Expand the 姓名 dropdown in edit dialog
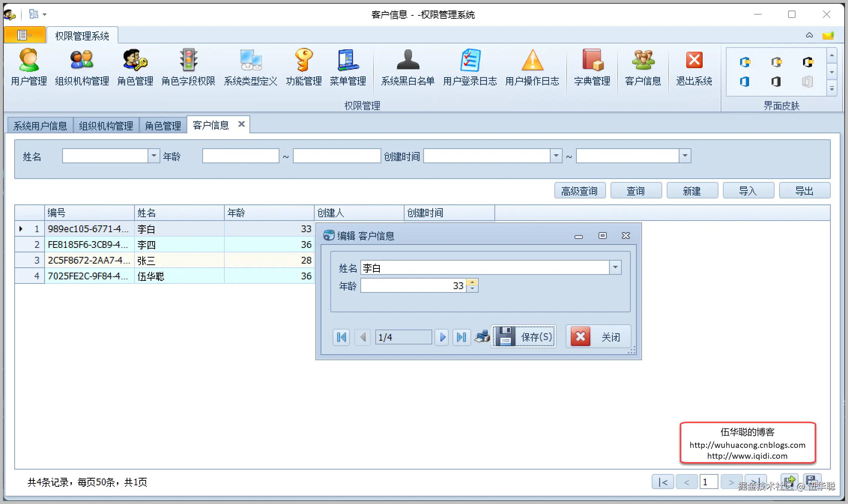This screenshot has width=848, height=504. [x=615, y=267]
